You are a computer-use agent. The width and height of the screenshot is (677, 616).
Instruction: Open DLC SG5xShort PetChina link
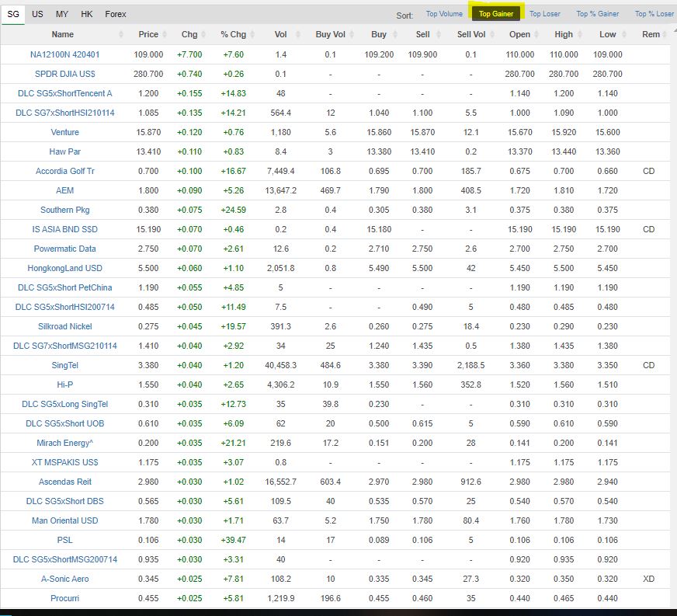pos(64,288)
